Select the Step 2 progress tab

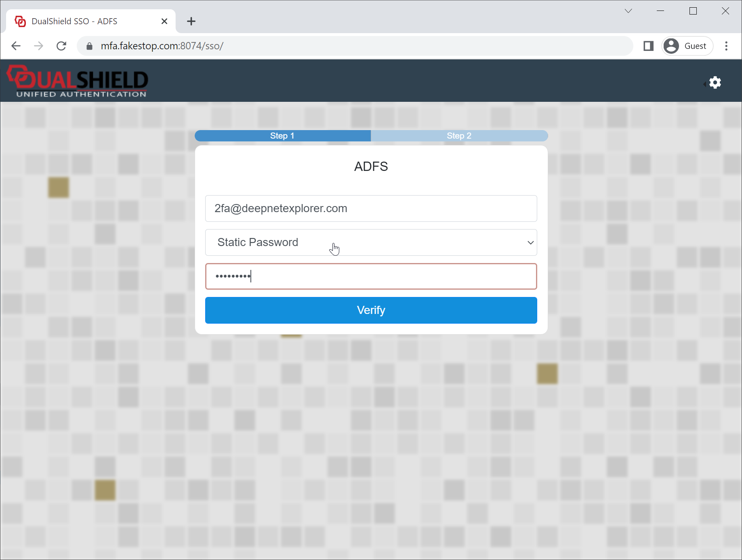coord(459,136)
